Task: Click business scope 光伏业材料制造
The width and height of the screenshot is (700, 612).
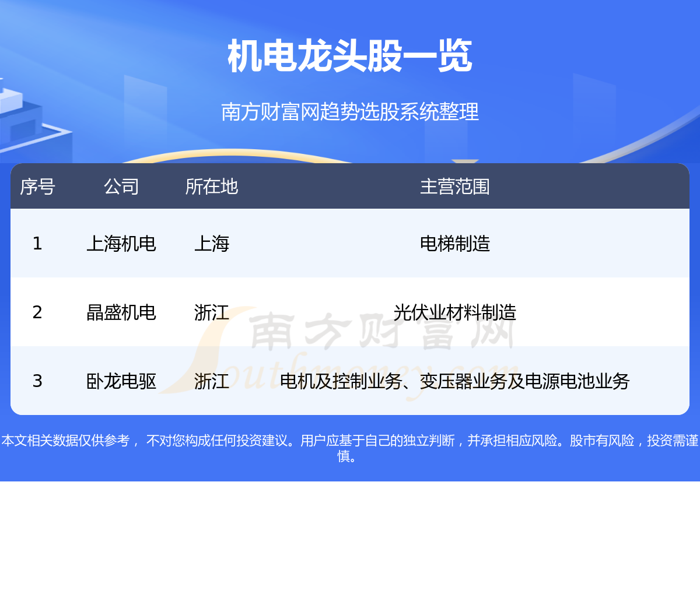Action: point(455,312)
